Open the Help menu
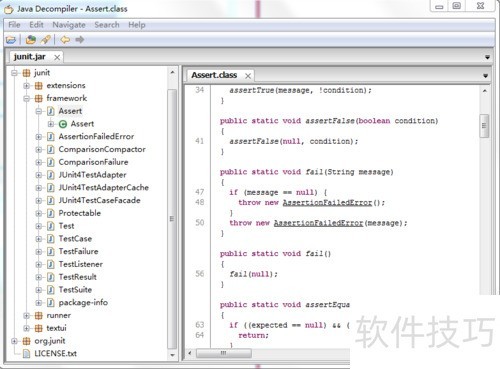 137,25
